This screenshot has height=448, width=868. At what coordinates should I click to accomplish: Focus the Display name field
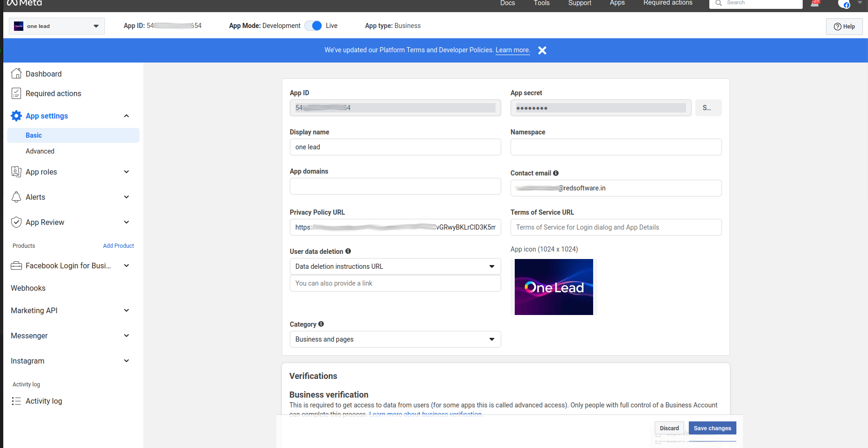(395, 147)
